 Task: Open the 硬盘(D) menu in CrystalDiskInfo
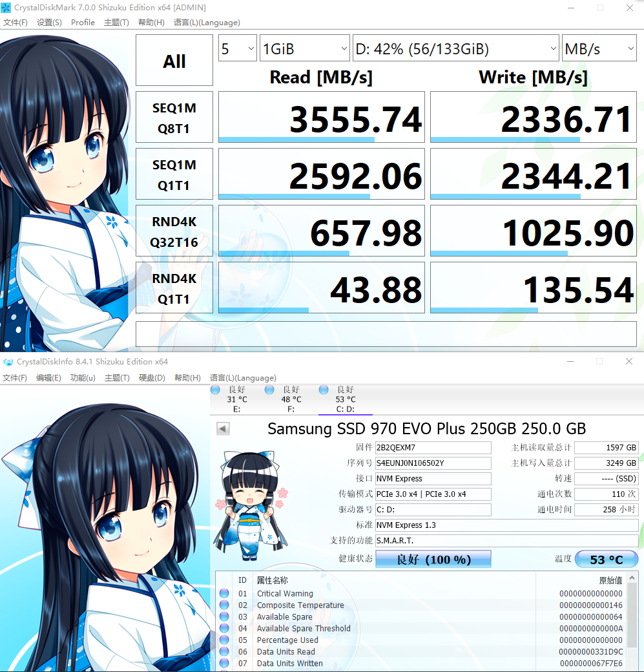152,378
